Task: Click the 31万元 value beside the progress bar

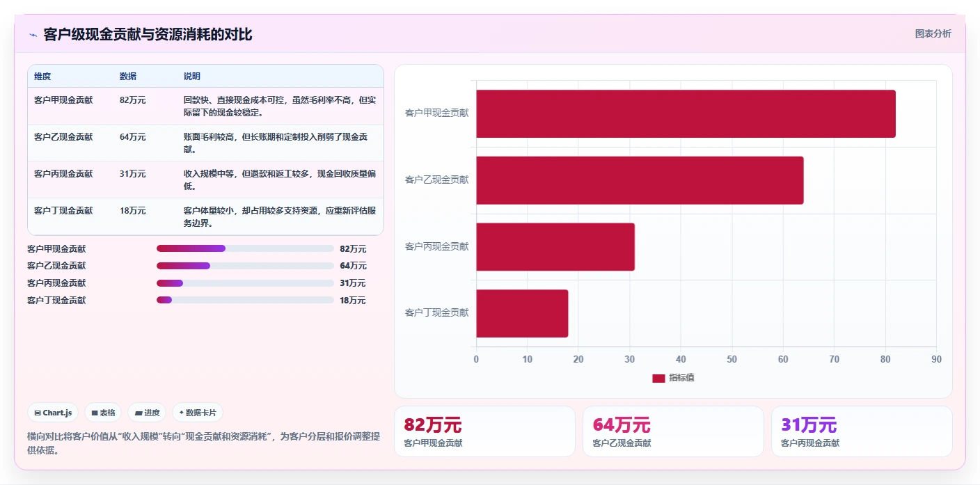Action: click(353, 283)
